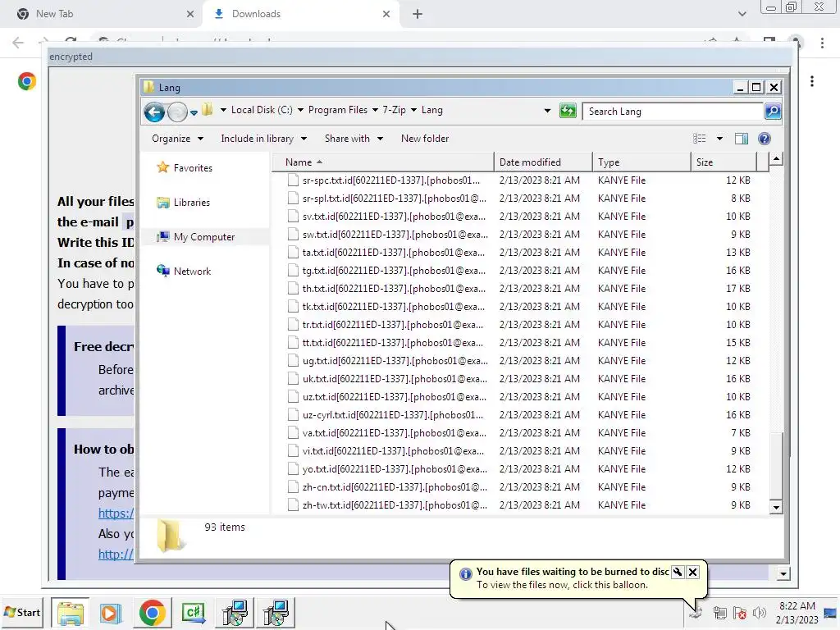Viewport: 840px width, 630px height.
Task: Select file th.txt.id[602211ED-1337]
Action: click(394, 289)
